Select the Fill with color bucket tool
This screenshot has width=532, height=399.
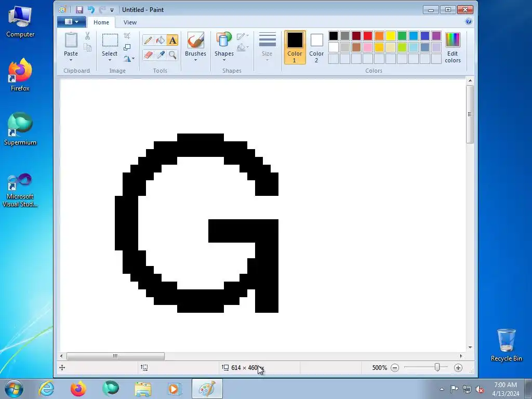click(x=160, y=41)
